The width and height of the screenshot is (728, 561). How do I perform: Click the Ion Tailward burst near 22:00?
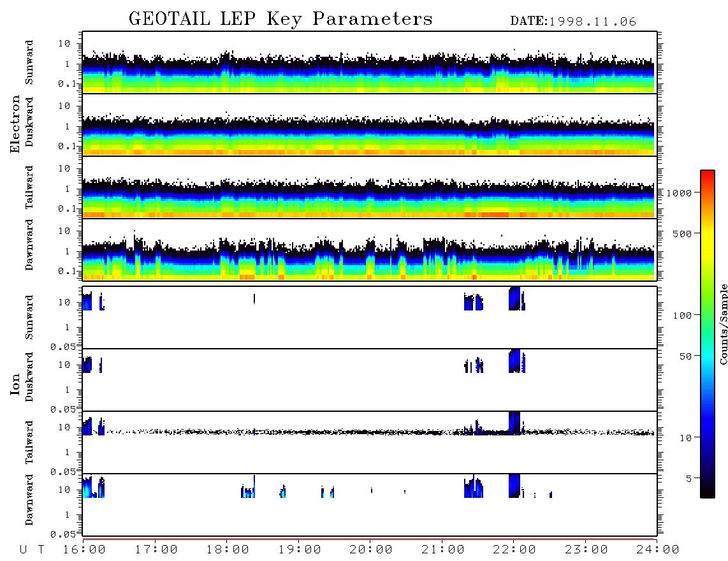514,423
